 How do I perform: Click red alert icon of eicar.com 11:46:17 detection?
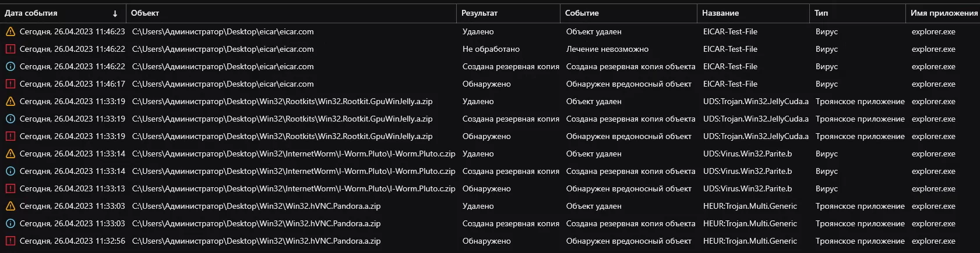pos(10,84)
